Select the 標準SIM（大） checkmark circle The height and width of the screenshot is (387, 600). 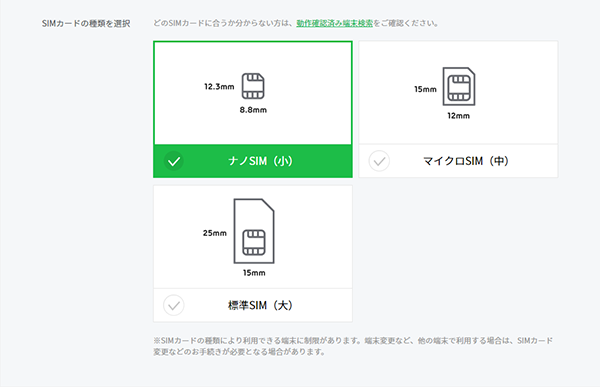[174, 305]
